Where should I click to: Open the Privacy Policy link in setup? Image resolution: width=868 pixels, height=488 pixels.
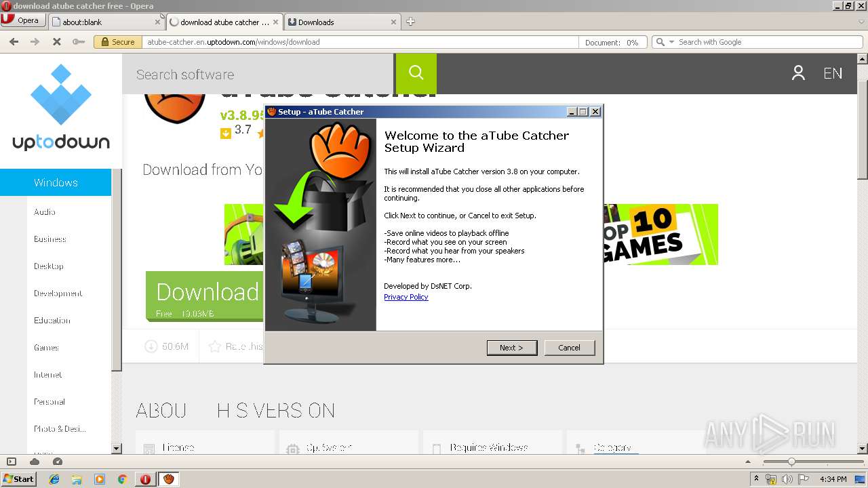click(x=406, y=297)
